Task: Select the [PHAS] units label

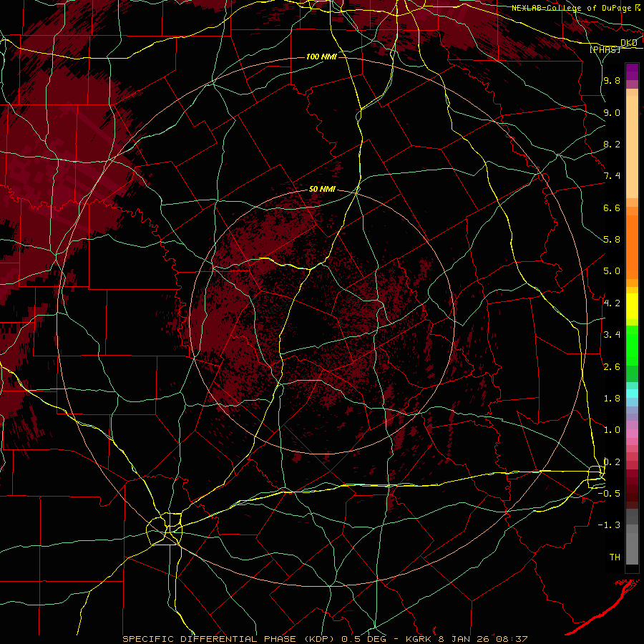Action: click(x=605, y=49)
